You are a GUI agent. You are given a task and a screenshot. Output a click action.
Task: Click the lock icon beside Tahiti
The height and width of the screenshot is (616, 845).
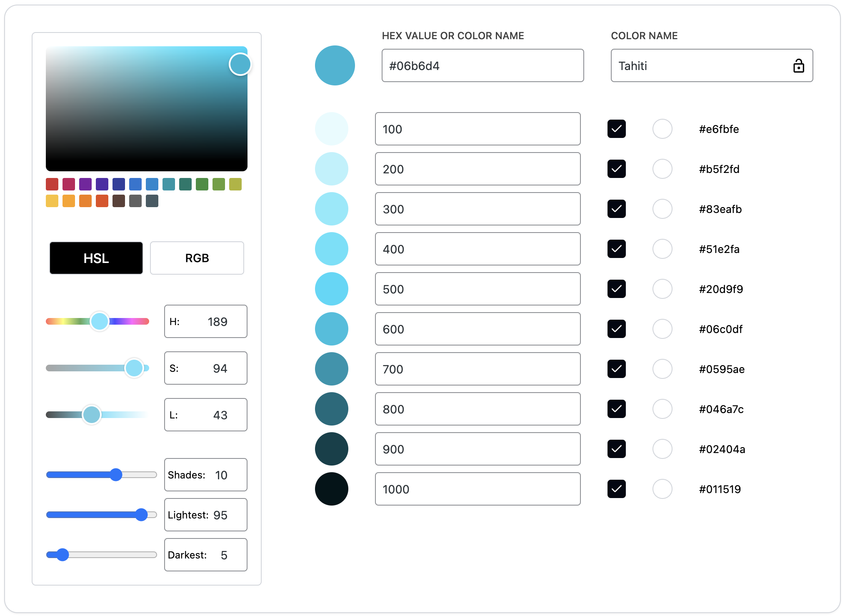(x=798, y=65)
